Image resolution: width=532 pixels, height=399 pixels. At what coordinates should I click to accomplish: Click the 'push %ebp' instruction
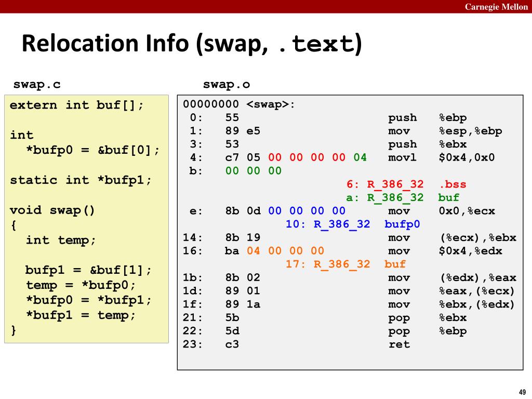[428, 118]
